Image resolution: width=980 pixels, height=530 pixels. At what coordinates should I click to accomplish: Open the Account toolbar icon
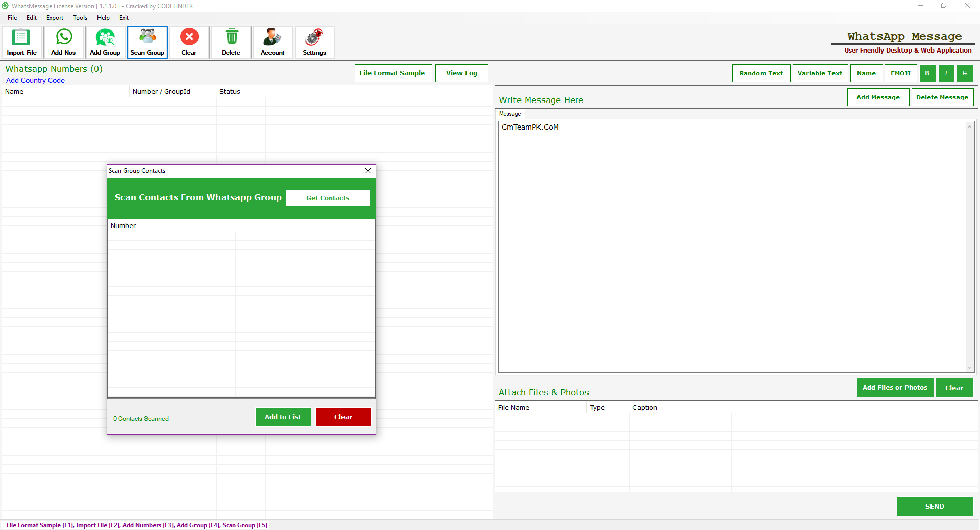click(x=273, y=42)
